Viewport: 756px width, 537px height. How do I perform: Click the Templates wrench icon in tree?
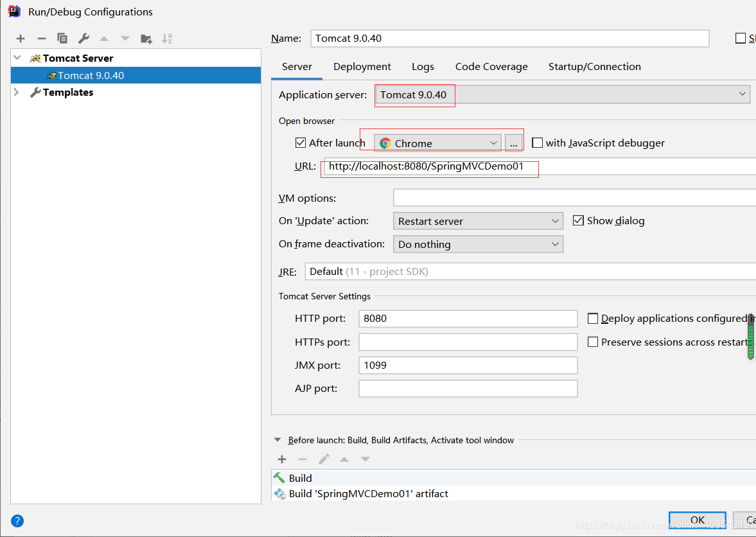point(35,92)
